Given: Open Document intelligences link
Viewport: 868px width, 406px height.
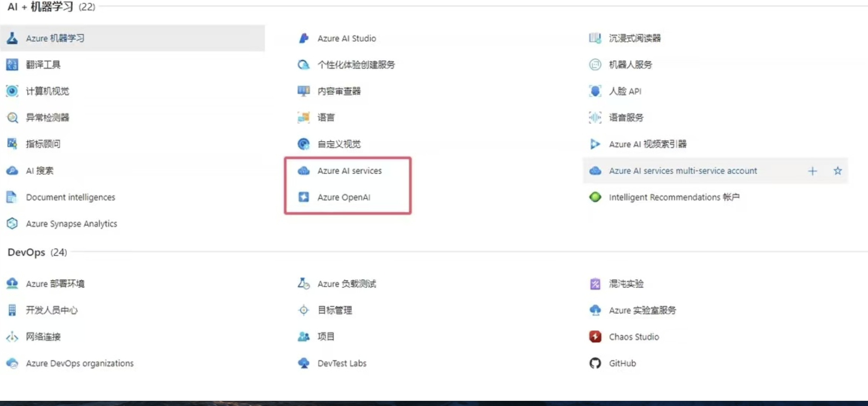Looking at the screenshot, I should tap(70, 197).
